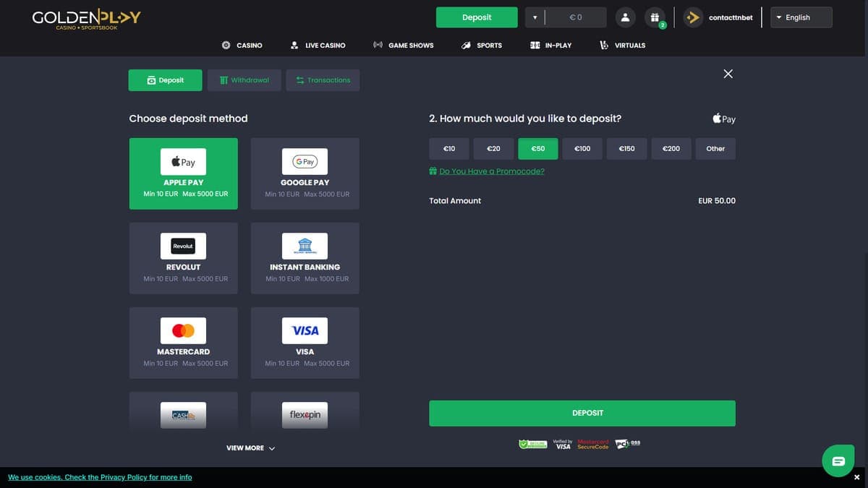Click the € 0 balance field
868x488 pixels.
576,17
